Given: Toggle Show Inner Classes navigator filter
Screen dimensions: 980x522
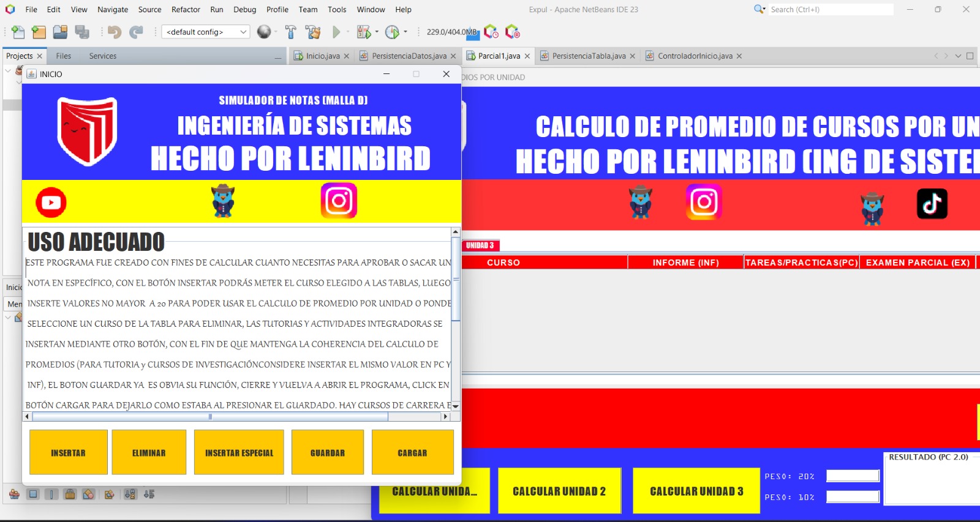Looking at the screenshot, I should coord(89,494).
